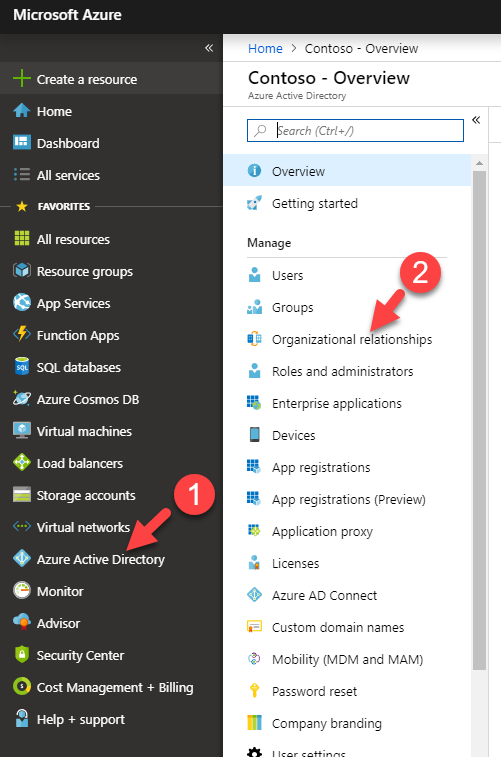501x757 pixels.
Task: Open the Load balancers icon
Action: [x=22, y=463]
